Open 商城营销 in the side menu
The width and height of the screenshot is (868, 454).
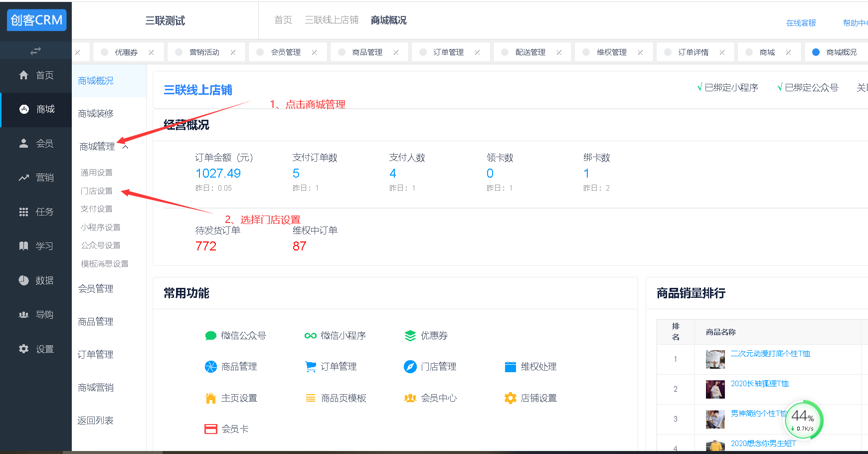[96, 388]
